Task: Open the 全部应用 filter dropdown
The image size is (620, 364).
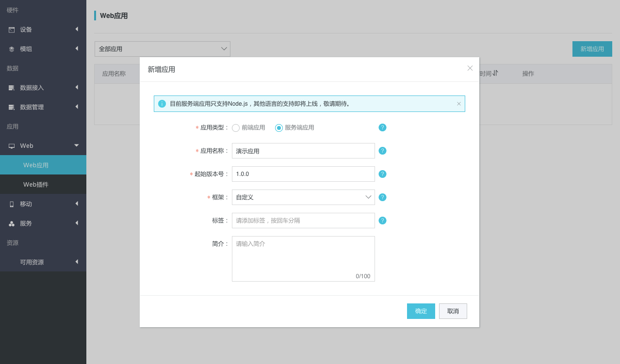Action: [x=163, y=49]
